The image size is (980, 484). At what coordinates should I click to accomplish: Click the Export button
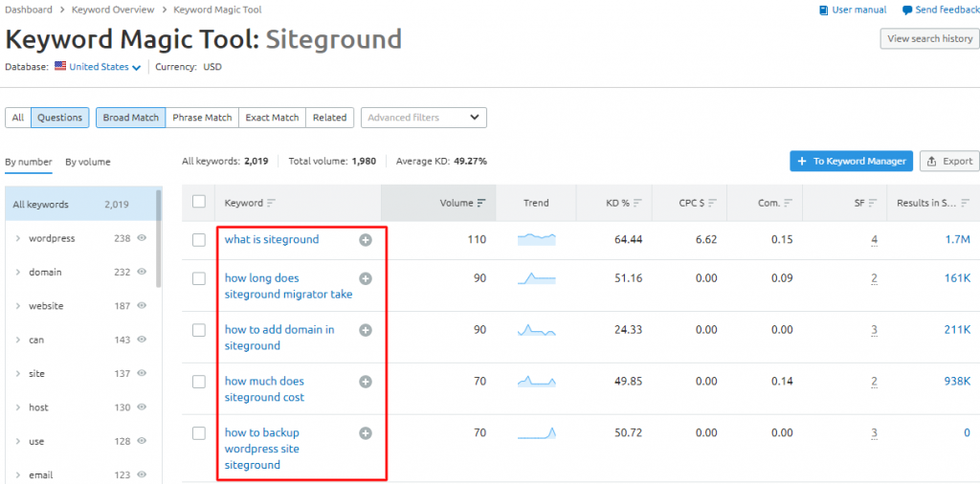coord(949,161)
